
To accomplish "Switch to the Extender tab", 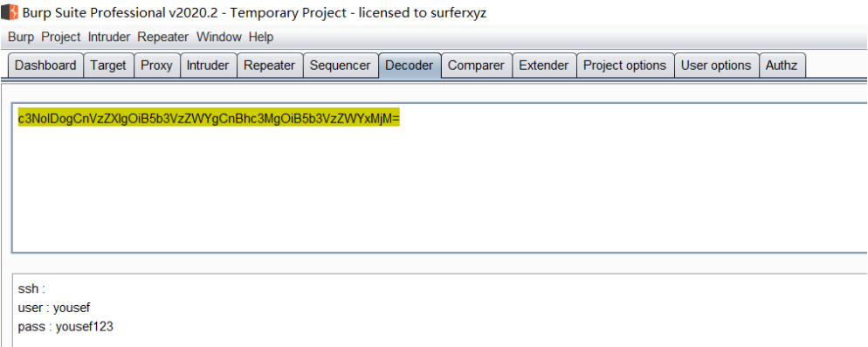I will point(544,66).
